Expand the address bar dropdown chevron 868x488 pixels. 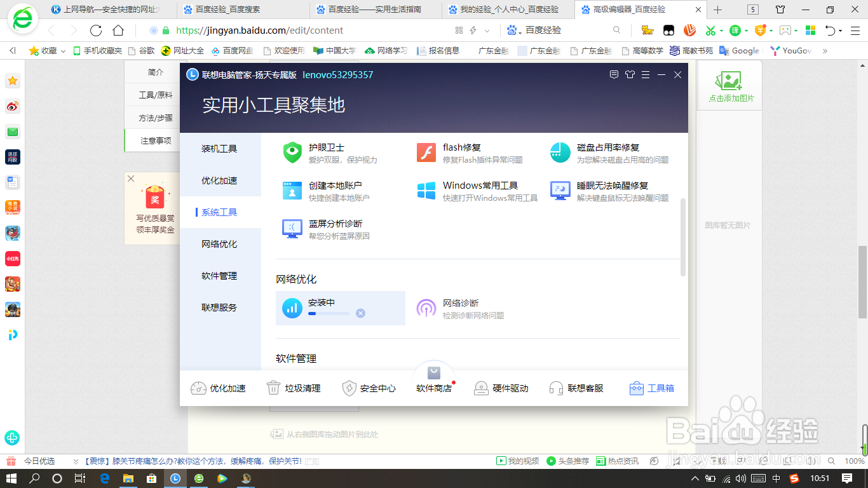[x=487, y=30]
